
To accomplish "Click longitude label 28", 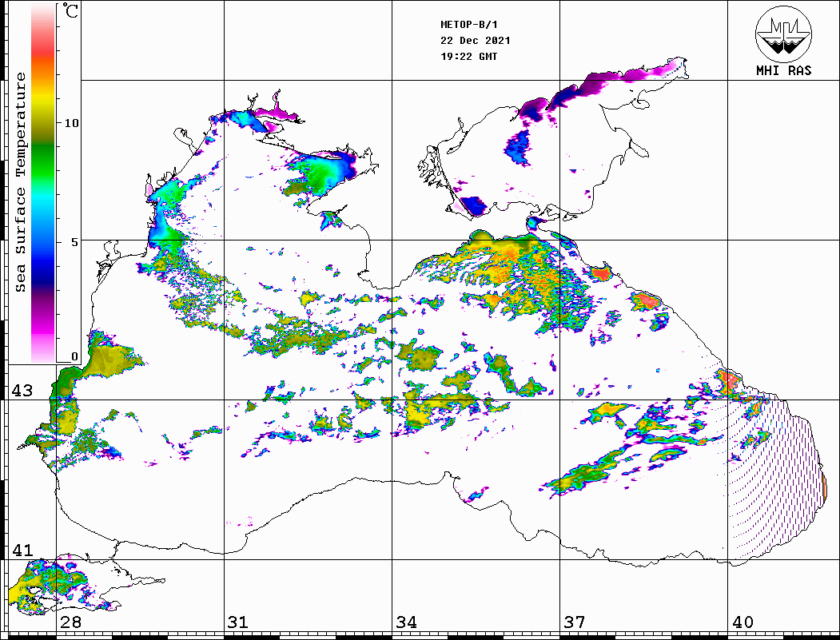I will [70, 622].
